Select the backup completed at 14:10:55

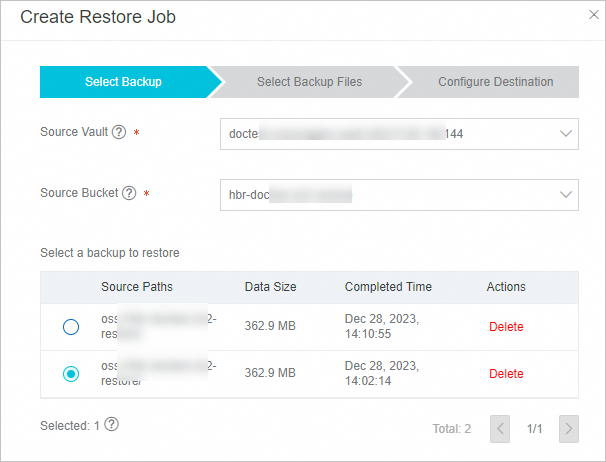click(71, 327)
